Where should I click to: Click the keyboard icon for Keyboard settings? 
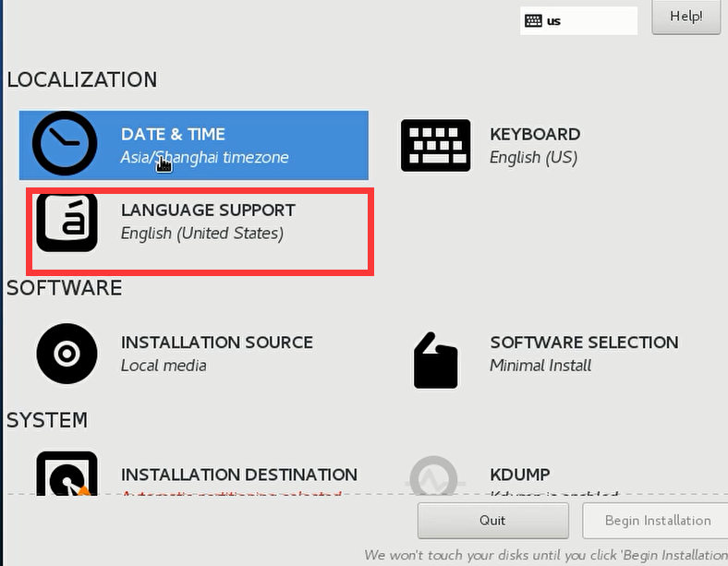point(435,145)
